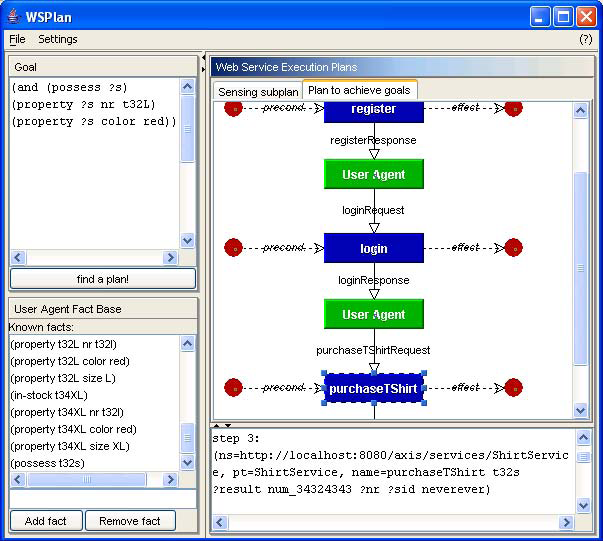Switch to the Sensing subplan tab
The height and width of the screenshot is (541, 603).
(258, 91)
